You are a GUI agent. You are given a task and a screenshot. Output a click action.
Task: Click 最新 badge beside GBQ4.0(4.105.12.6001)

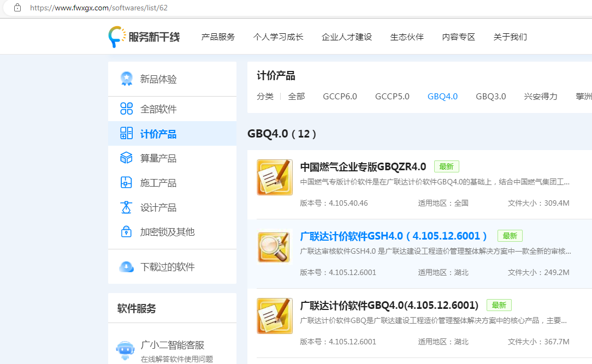tap(499, 305)
